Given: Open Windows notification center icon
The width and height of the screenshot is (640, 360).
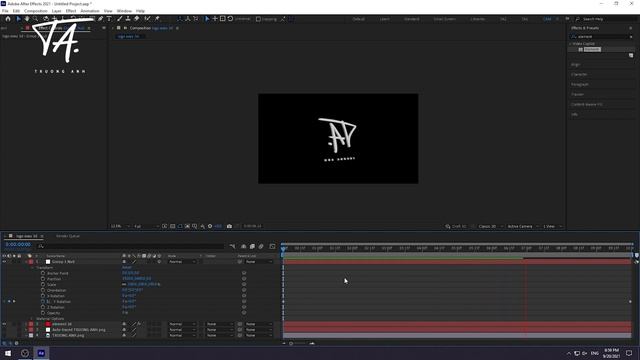Looking at the screenshot, I should tap(629, 353).
